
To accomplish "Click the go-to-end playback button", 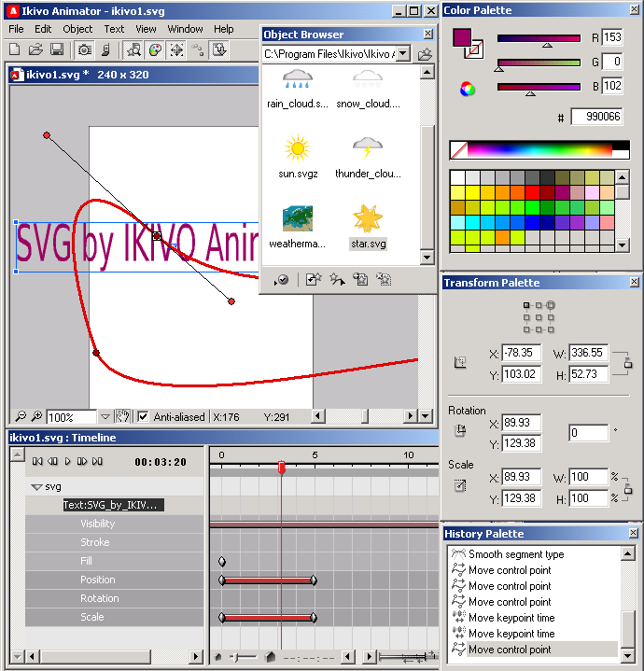I will (97, 461).
